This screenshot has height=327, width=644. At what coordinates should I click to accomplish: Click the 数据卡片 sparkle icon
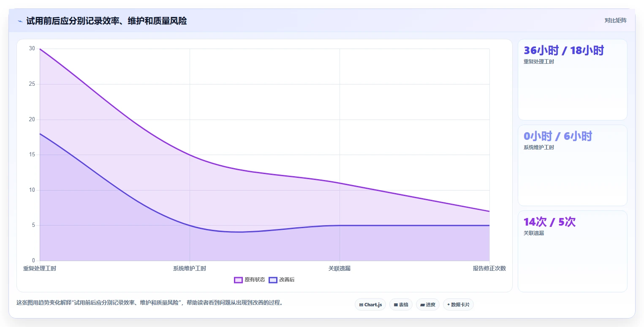[x=448, y=305]
